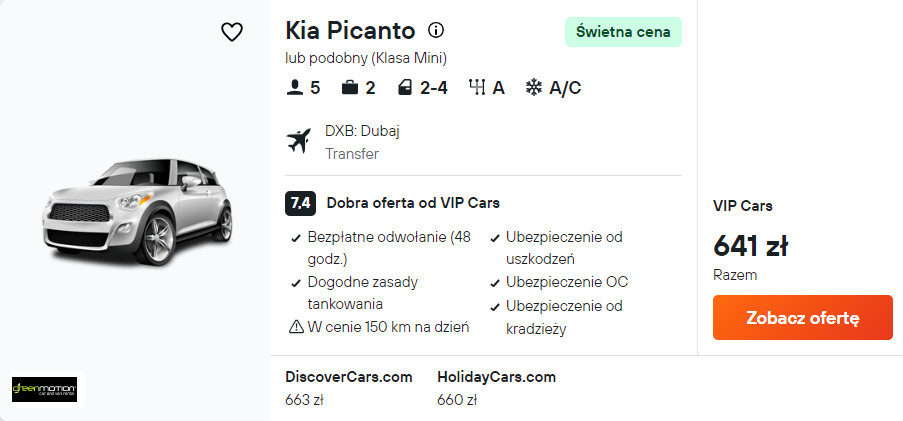Viewport: 903px width, 421px height.
Task: Open the Kia Picanto car image
Action: [137, 211]
